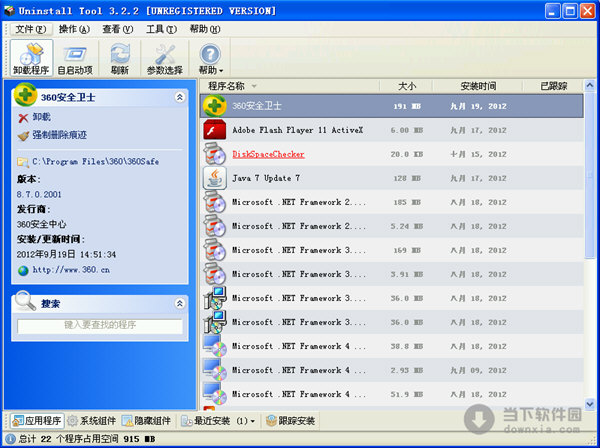This screenshot has width=600, height=448.
Task: Click the install time 2012年9月19日 14:51:34
Action: tap(66, 254)
